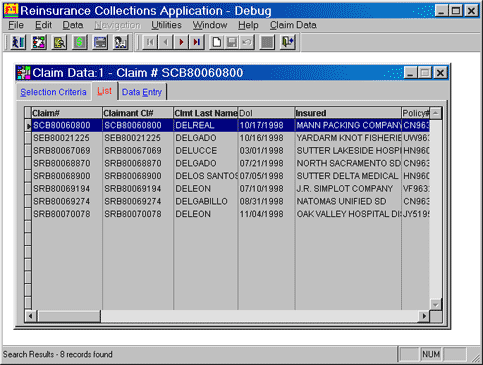Click the horizontal scrollbar right arrow

click(424, 316)
